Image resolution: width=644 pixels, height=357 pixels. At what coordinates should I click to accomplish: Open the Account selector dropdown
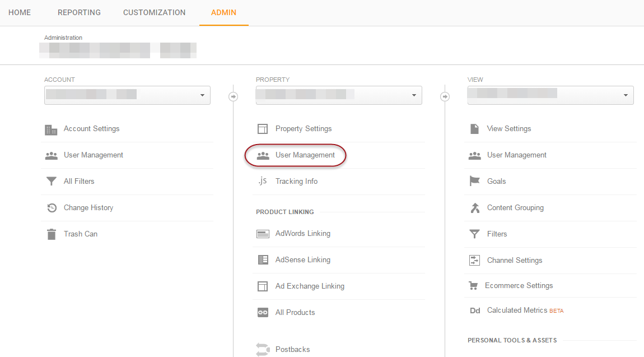(x=127, y=95)
